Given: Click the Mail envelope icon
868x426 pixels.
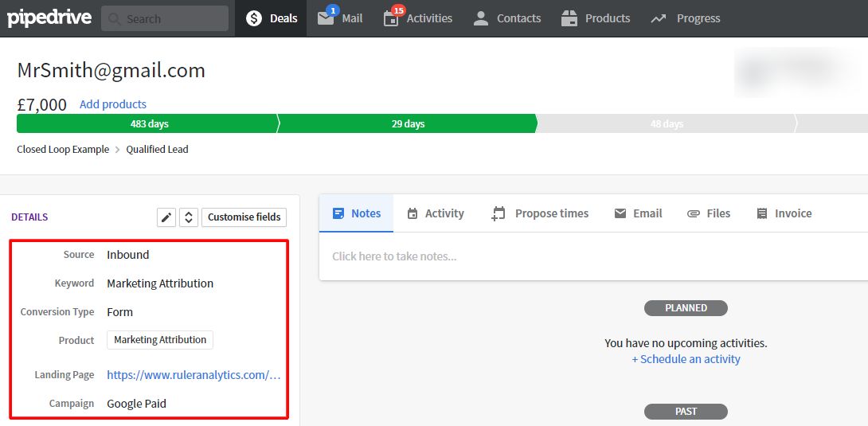Looking at the screenshot, I should click(x=326, y=19).
